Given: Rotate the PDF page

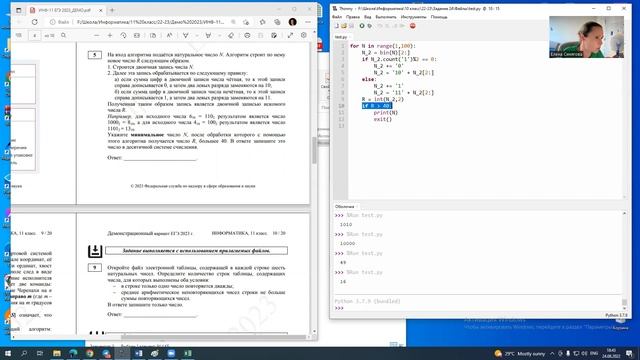Looking at the screenshot, I should coord(123,36).
